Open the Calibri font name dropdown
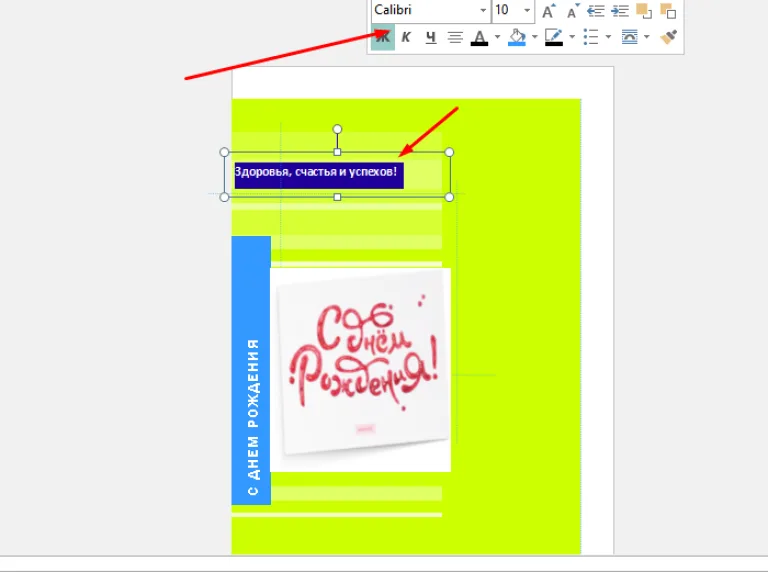 coord(483,10)
